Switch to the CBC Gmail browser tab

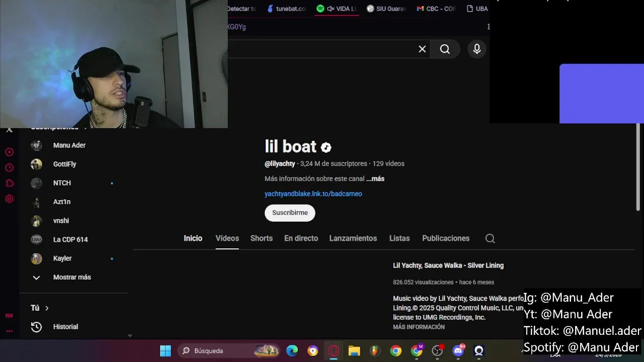click(436, 9)
